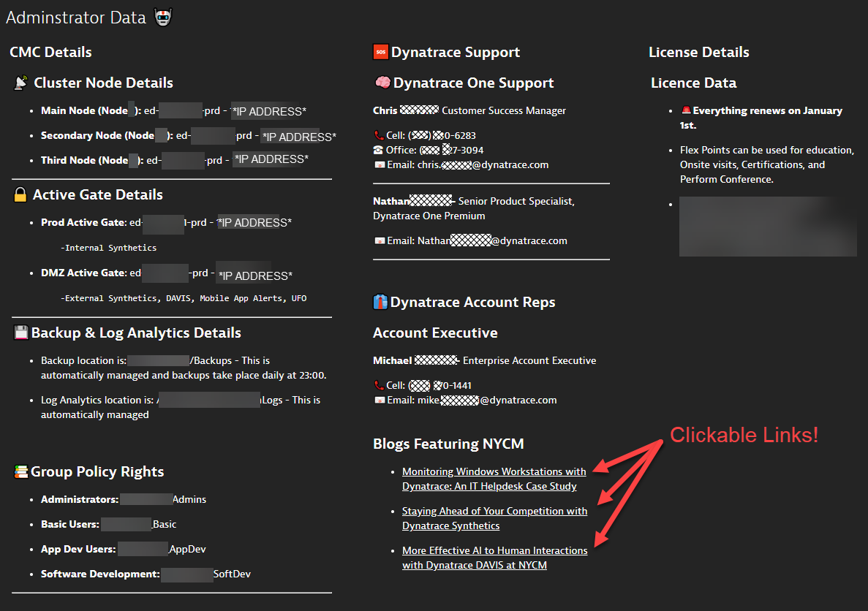868x611 pixels.
Task: Select the satellite icon next to Cluster Node Details
Action: tap(21, 82)
